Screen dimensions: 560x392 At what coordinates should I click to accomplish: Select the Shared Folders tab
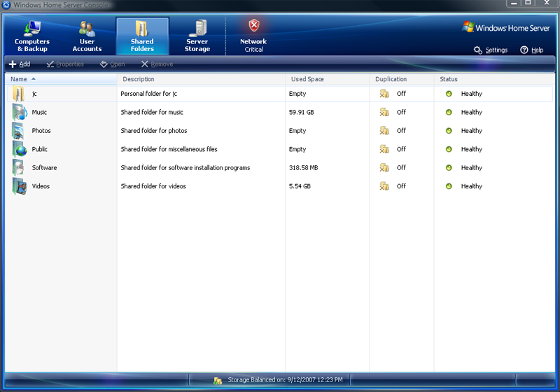pyautogui.click(x=142, y=36)
